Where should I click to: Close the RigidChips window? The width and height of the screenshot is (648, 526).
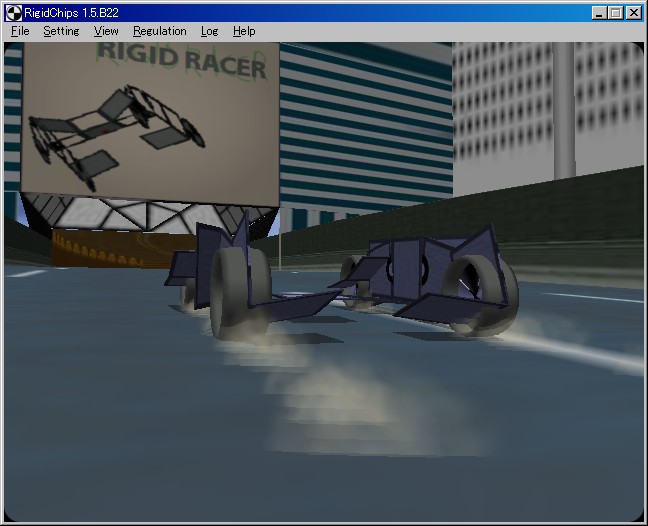point(633,13)
